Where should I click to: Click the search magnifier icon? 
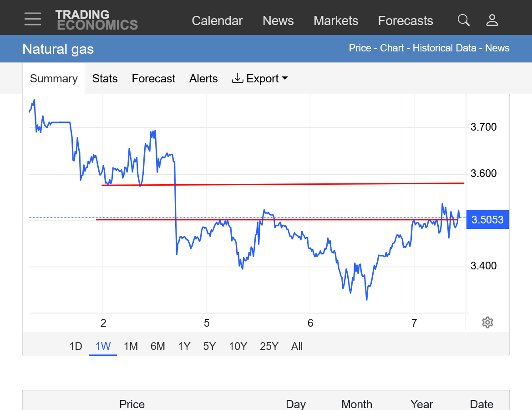(x=463, y=20)
